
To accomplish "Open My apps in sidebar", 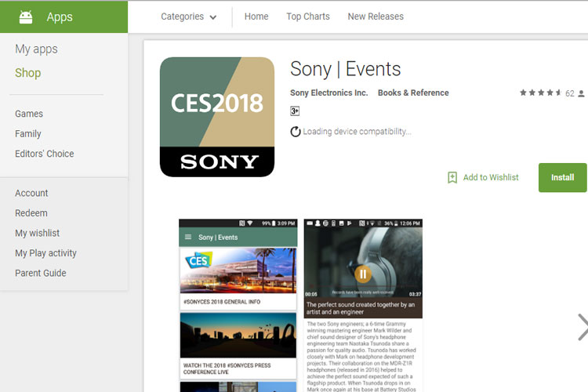I will point(36,49).
